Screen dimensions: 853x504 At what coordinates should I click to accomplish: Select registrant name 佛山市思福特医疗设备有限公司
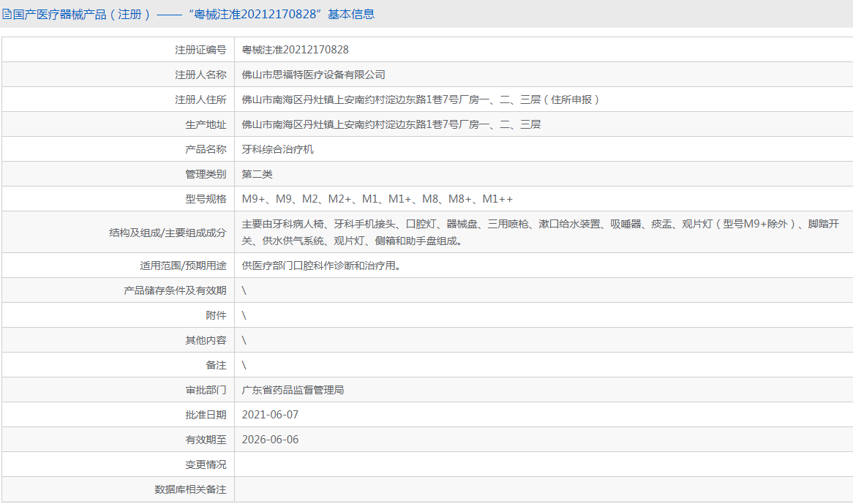[x=314, y=75]
